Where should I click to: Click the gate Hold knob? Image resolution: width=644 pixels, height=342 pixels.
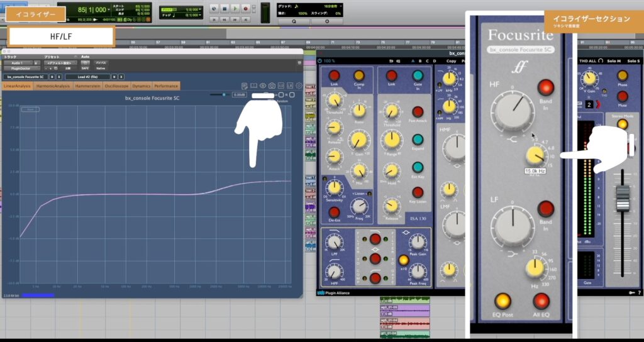(x=392, y=170)
